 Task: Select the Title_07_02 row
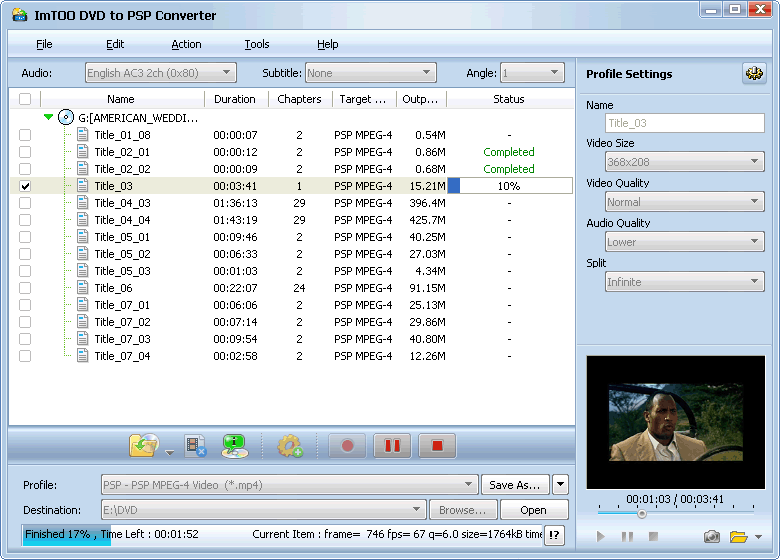tap(292, 322)
